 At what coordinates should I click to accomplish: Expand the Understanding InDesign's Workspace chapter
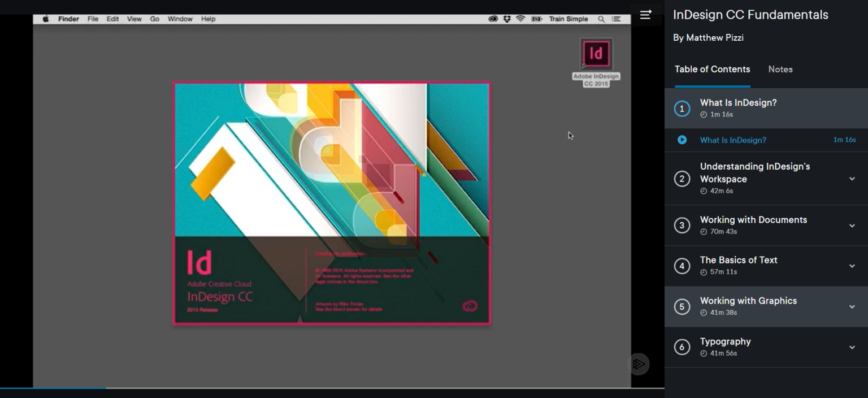pyautogui.click(x=852, y=178)
